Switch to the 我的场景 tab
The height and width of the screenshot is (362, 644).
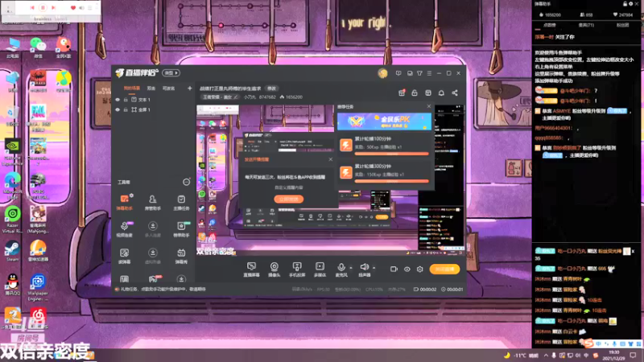coord(132,88)
